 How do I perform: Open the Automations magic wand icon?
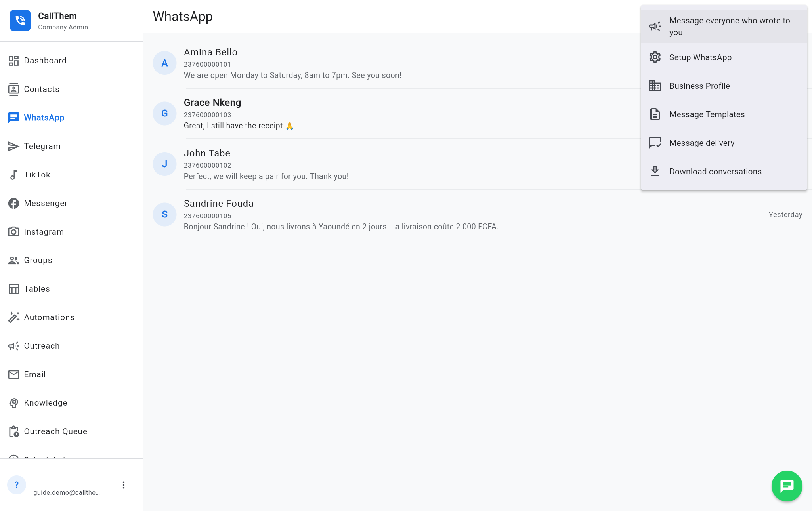(x=13, y=317)
